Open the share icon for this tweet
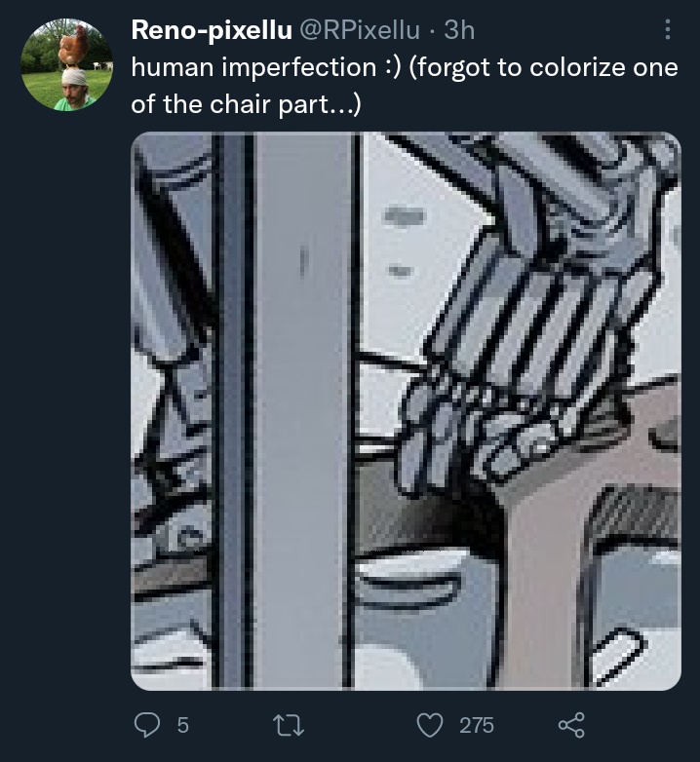 (571, 725)
